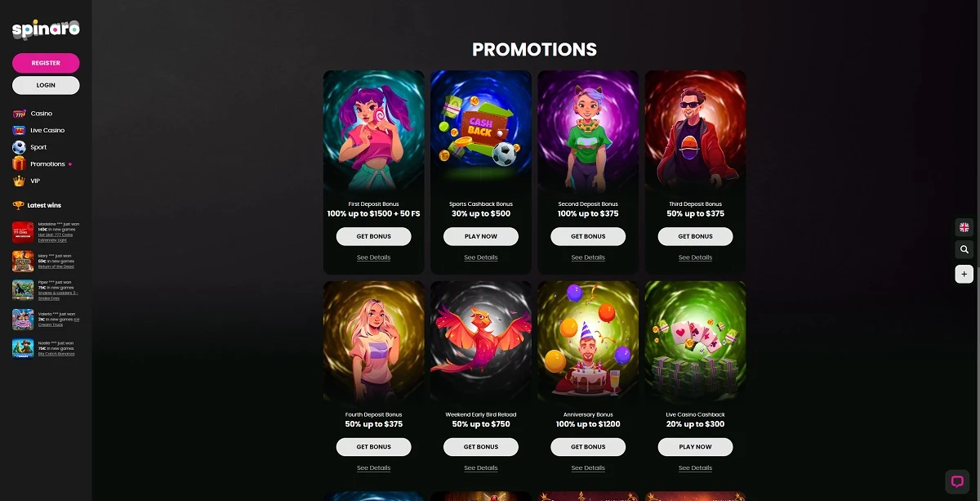Click the Sport soccer ball icon
Viewport: 980px width, 501px height.
[x=20, y=147]
